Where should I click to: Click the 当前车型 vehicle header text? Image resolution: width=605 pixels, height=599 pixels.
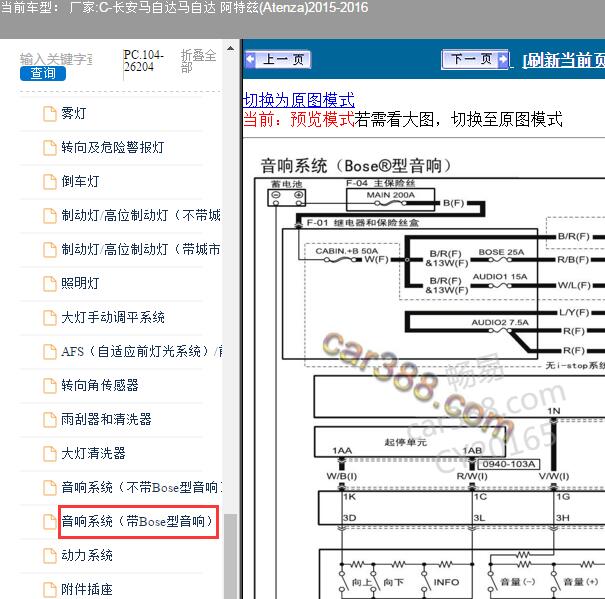184,8
